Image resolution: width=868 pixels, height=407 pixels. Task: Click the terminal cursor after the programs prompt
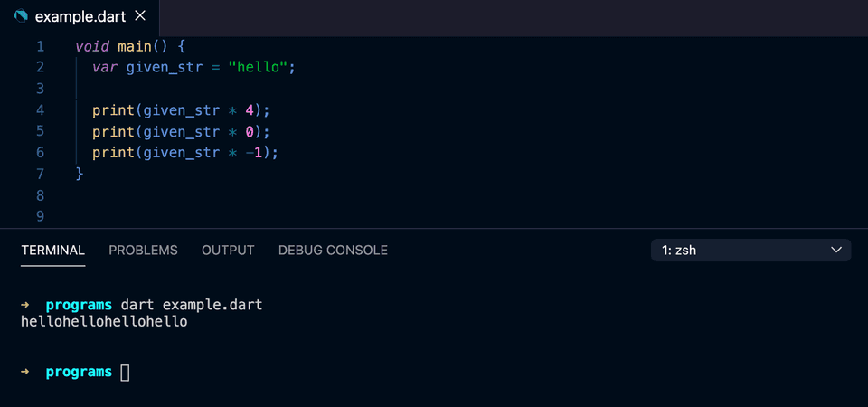125,373
